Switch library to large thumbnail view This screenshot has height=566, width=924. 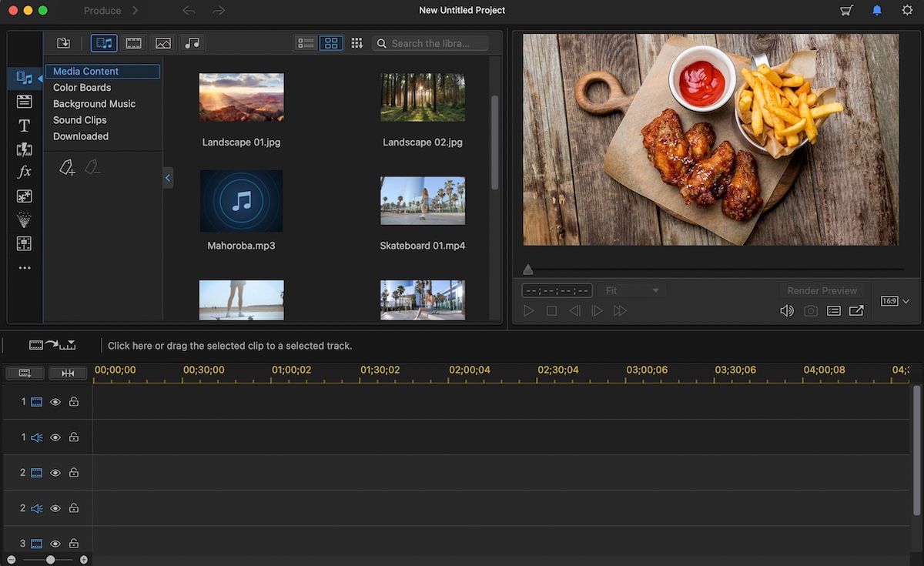331,43
